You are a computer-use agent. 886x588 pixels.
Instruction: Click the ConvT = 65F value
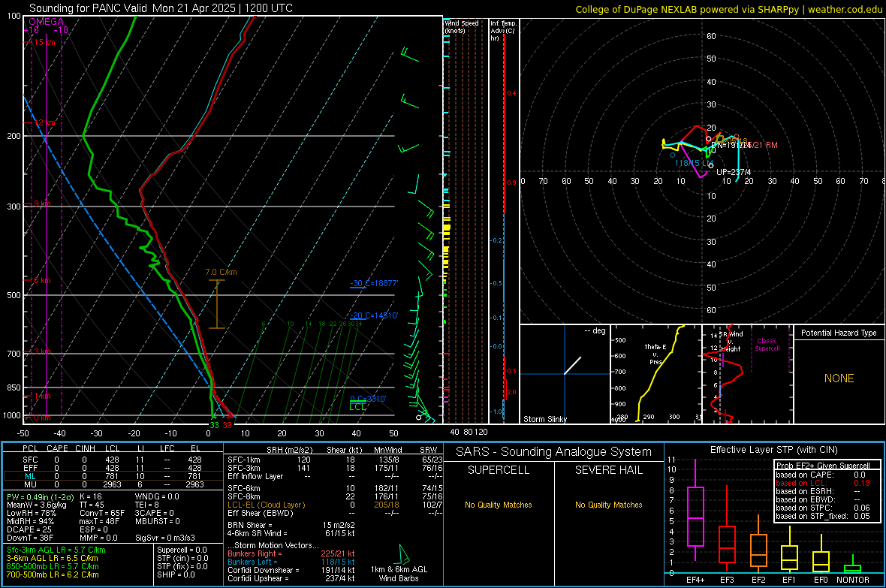click(102, 513)
